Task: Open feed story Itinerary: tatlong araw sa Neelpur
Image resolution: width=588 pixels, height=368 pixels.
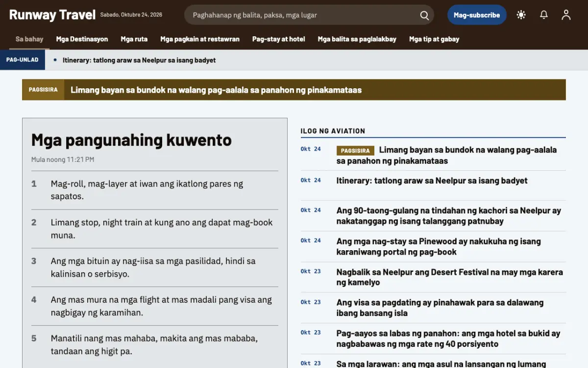Action: [x=432, y=181]
